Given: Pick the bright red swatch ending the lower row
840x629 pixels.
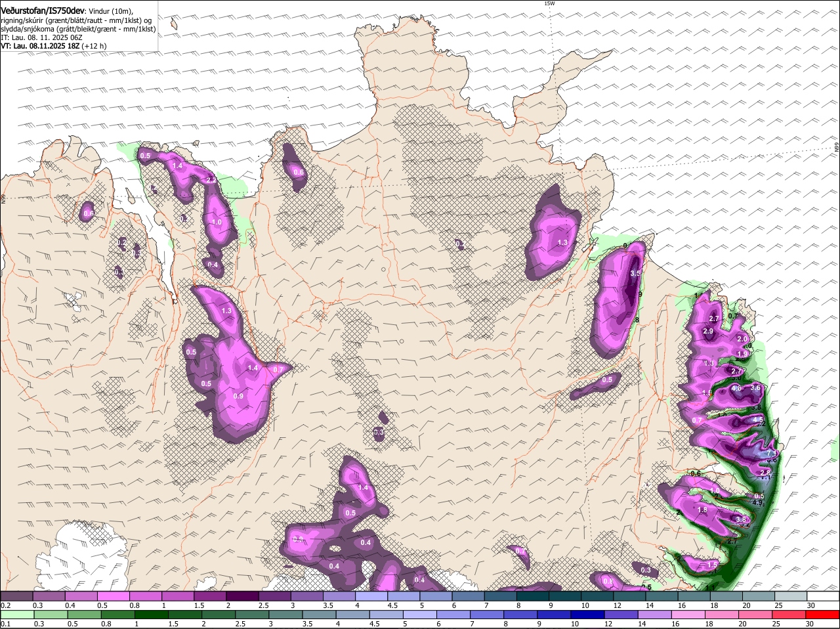Looking at the screenshot, I should point(823,615).
